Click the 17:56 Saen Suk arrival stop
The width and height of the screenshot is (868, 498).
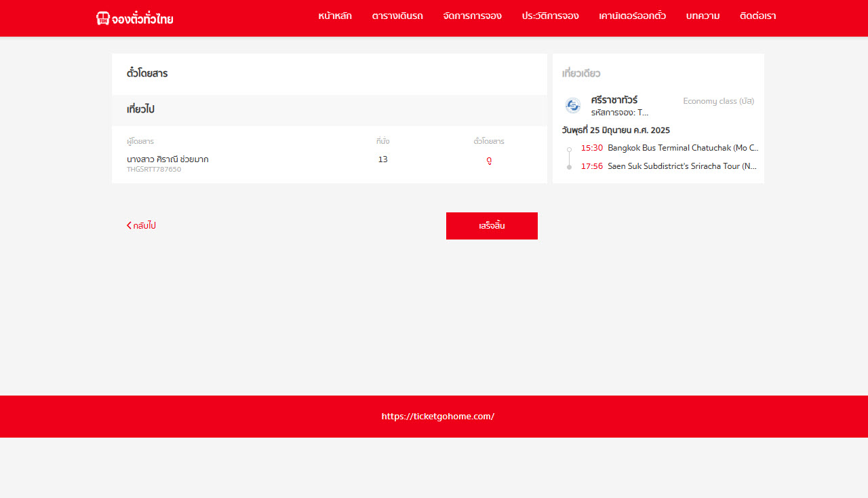coord(669,166)
